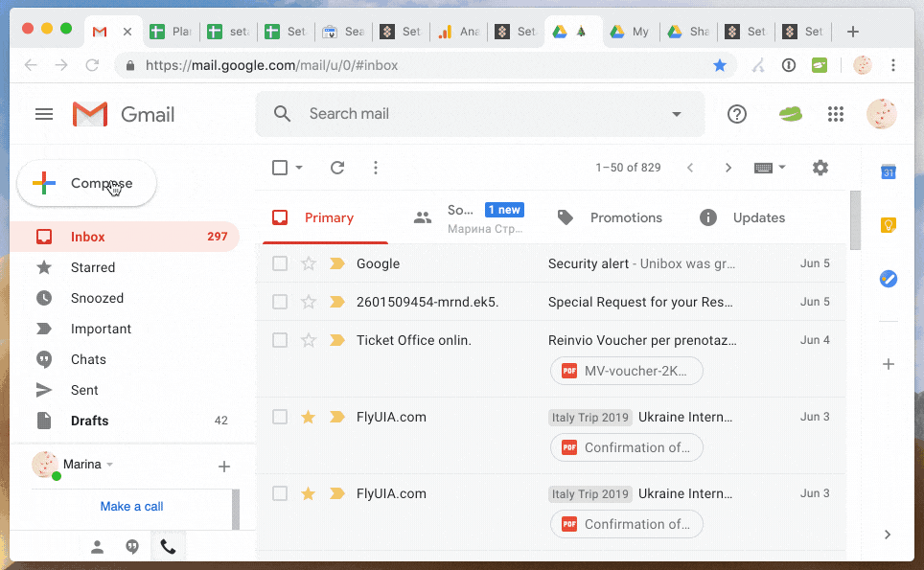Switch to the Analytics browser tab

coord(459,32)
